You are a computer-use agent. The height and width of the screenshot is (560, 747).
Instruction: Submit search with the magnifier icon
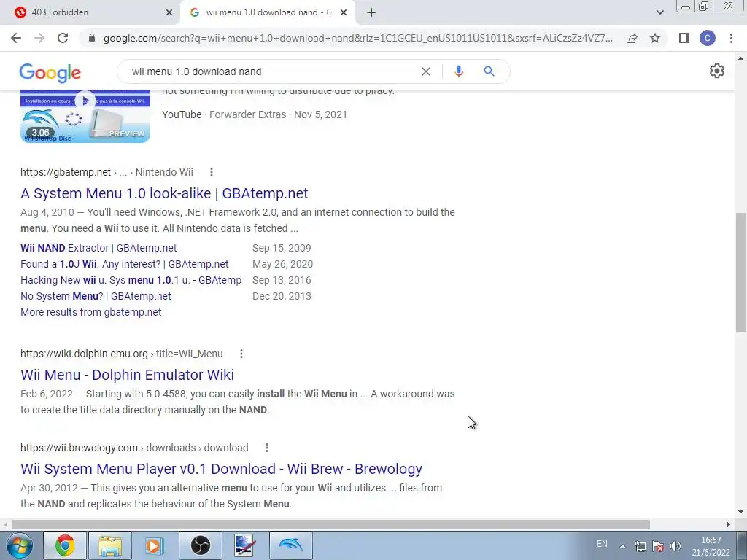pos(489,71)
